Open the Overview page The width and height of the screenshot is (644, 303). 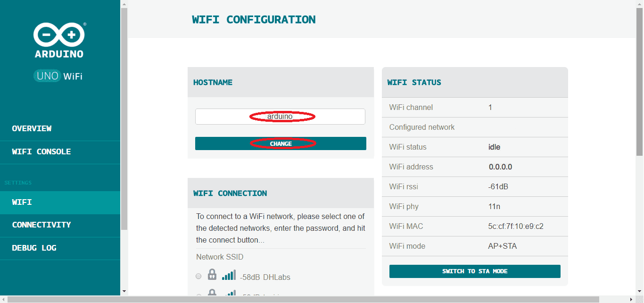coord(32,128)
